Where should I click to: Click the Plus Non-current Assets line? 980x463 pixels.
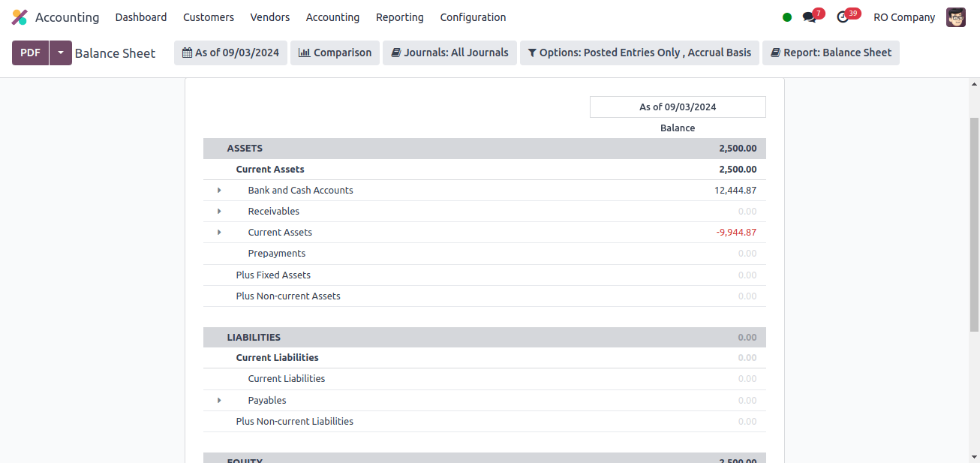click(485, 296)
